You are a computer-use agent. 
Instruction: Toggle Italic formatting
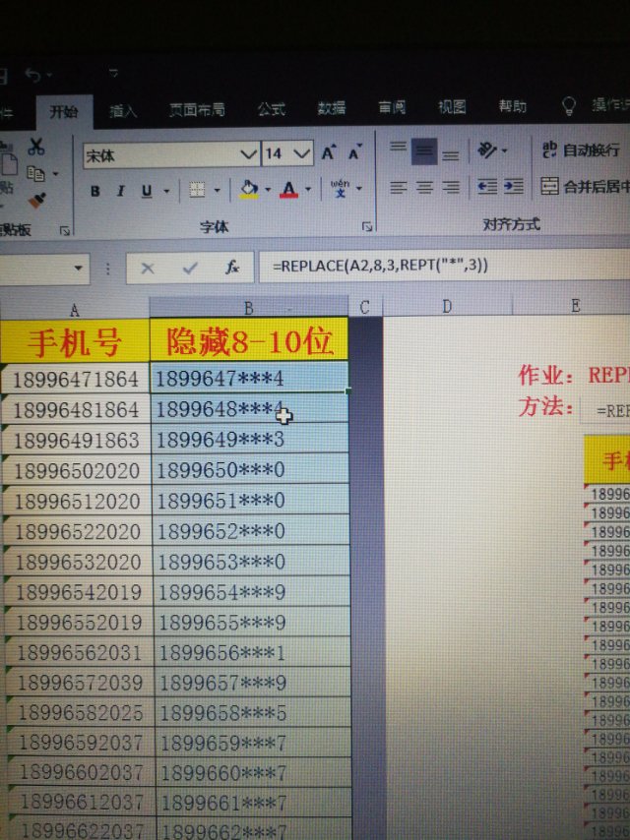pyautogui.click(x=121, y=191)
